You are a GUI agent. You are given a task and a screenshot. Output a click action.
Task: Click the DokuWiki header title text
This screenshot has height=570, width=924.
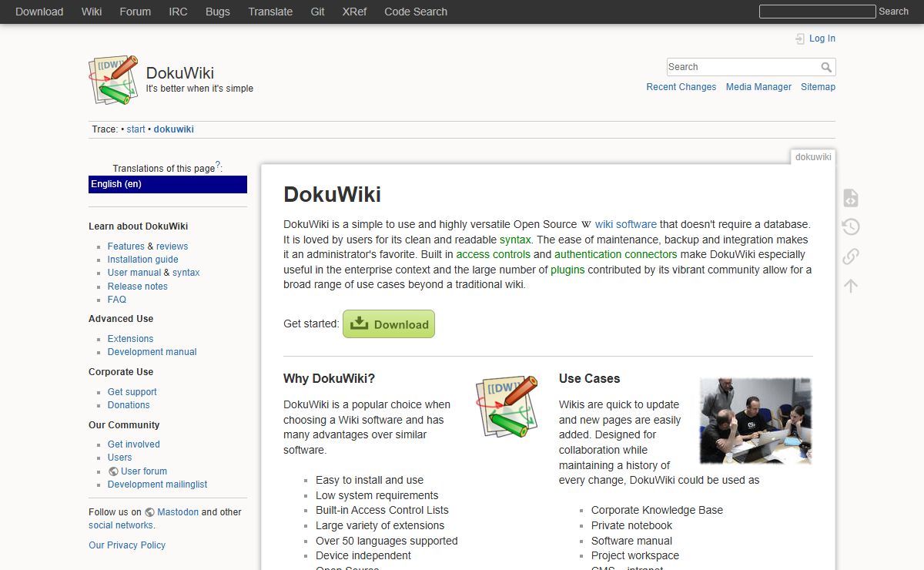point(180,73)
